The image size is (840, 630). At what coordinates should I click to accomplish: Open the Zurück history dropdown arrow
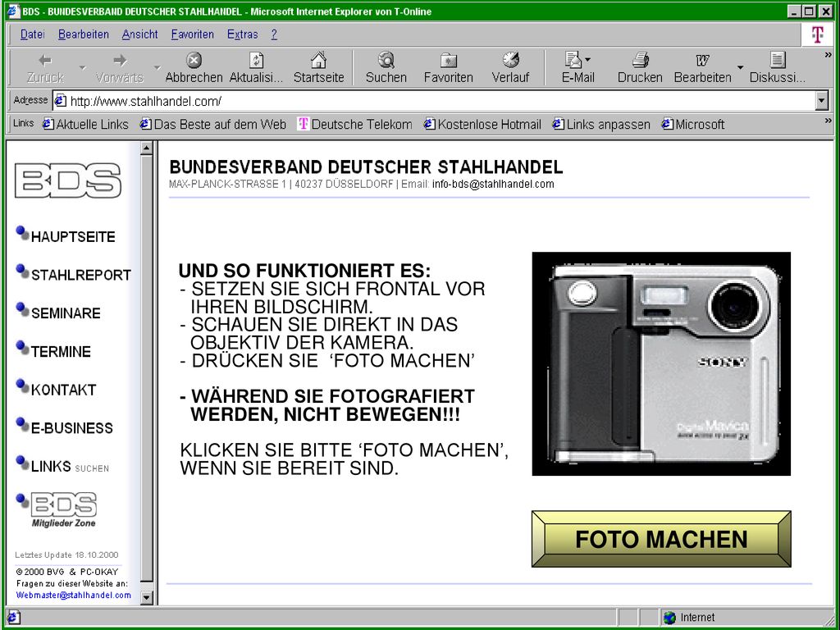click(83, 68)
